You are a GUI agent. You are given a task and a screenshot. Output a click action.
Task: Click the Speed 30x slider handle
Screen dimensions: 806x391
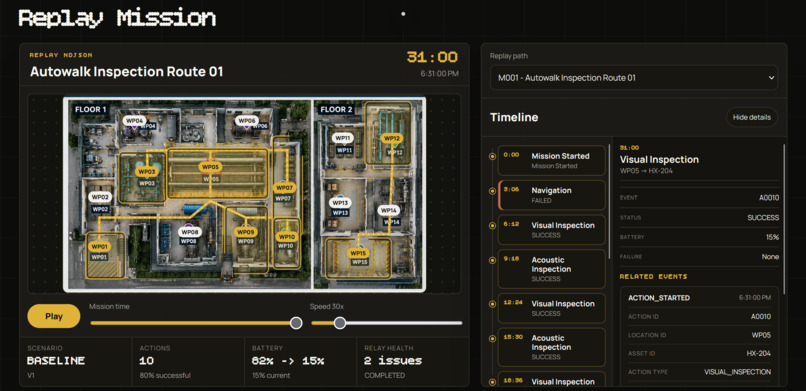(340, 323)
